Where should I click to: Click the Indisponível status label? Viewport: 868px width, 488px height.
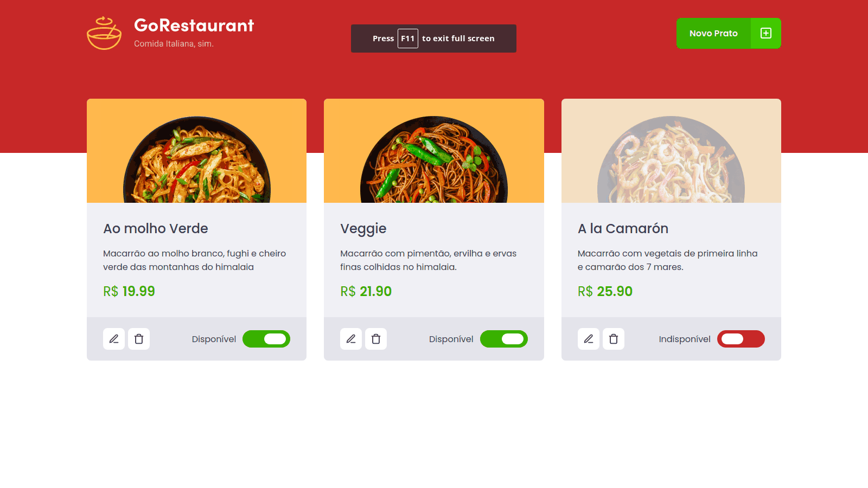(x=685, y=339)
